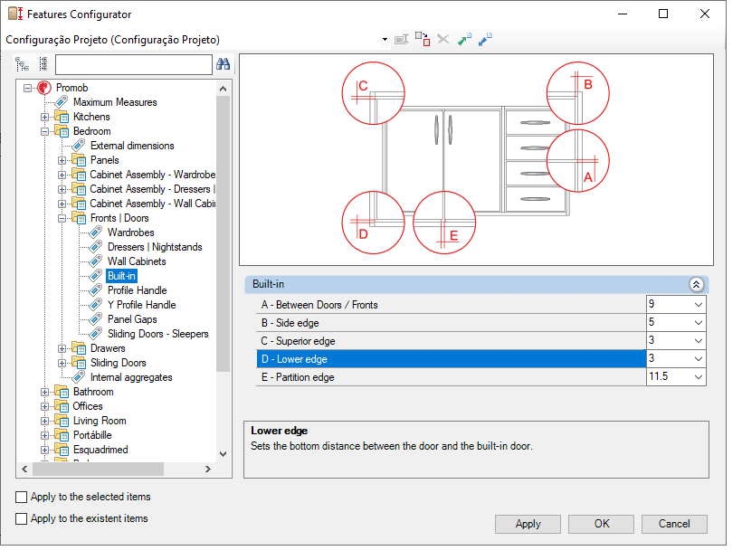The height and width of the screenshot is (560, 742).
Task: Click Cabinet Assembly - Dressers folder icon
Action: click(79, 189)
